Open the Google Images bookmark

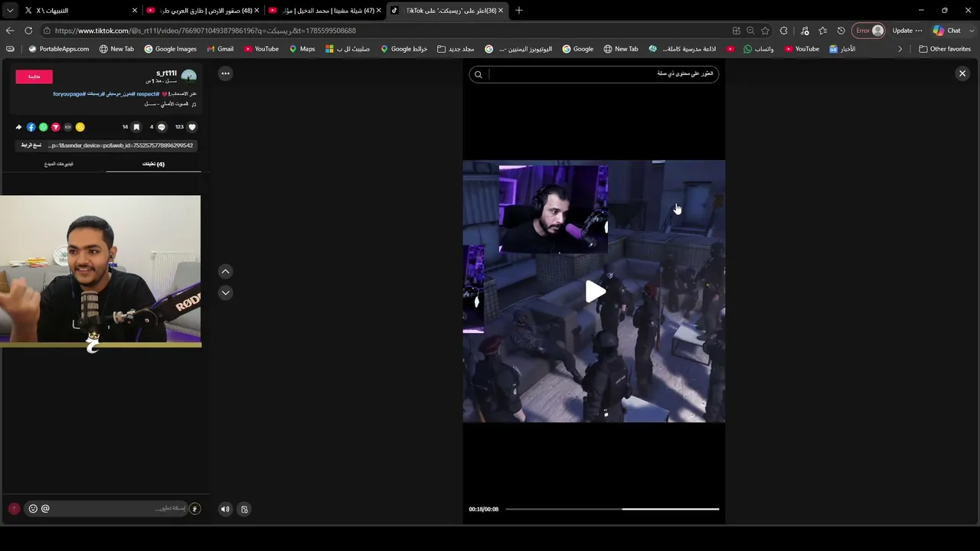(170, 49)
